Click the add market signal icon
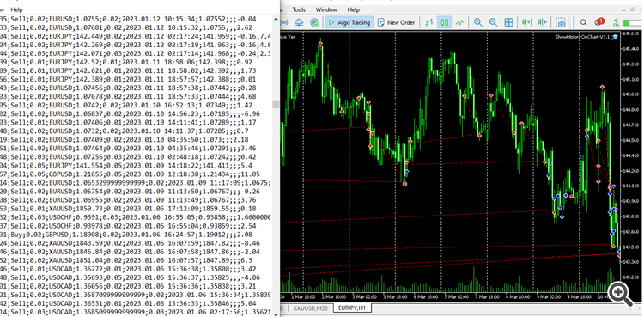 click(x=314, y=22)
